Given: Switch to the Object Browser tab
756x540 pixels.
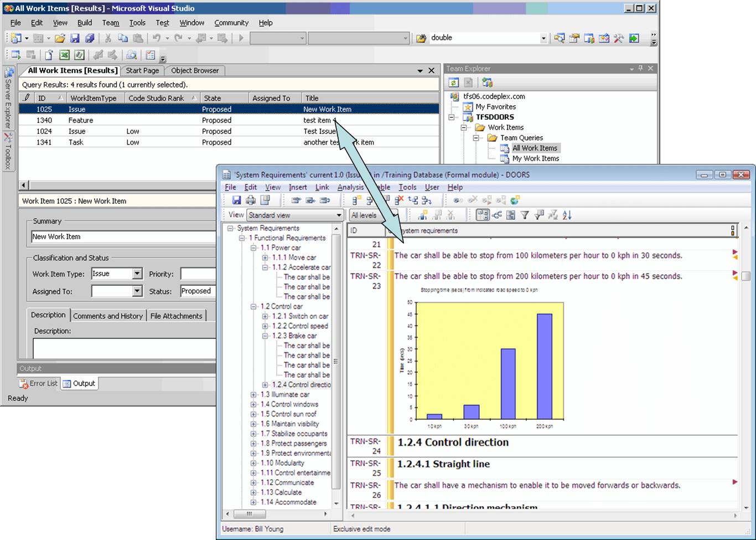Looking at the screenshot, I should [x=195, y=70].
